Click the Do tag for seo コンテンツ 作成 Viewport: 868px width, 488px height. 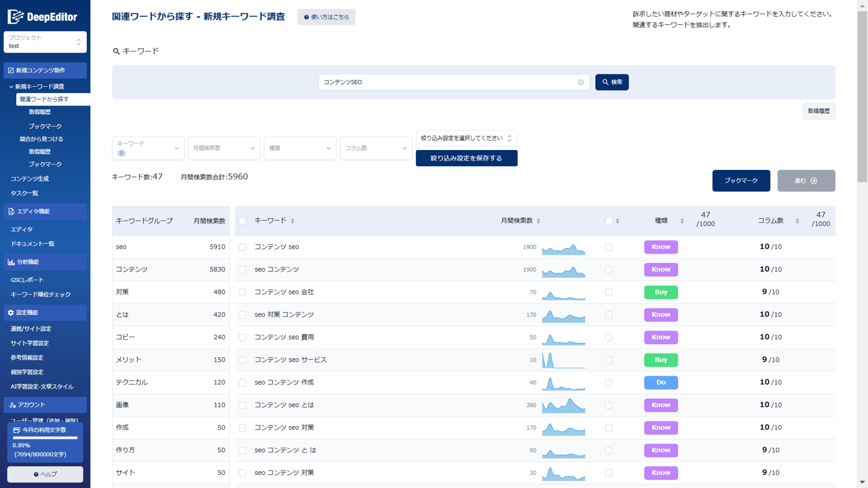tap(661, 383)
